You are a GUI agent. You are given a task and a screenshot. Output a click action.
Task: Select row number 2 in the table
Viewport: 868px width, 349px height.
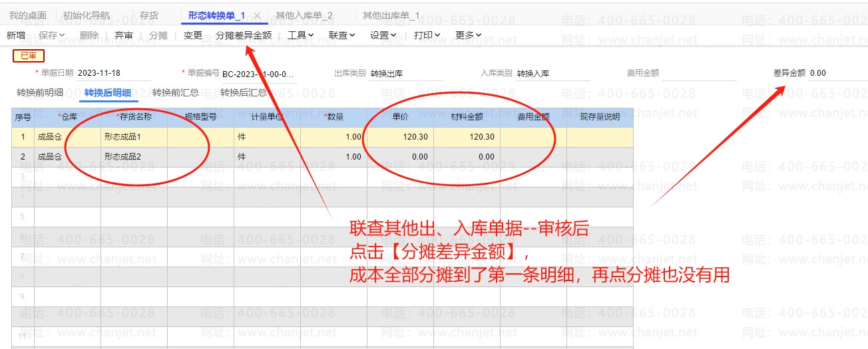pyautogui.click(x=23, y=157)
